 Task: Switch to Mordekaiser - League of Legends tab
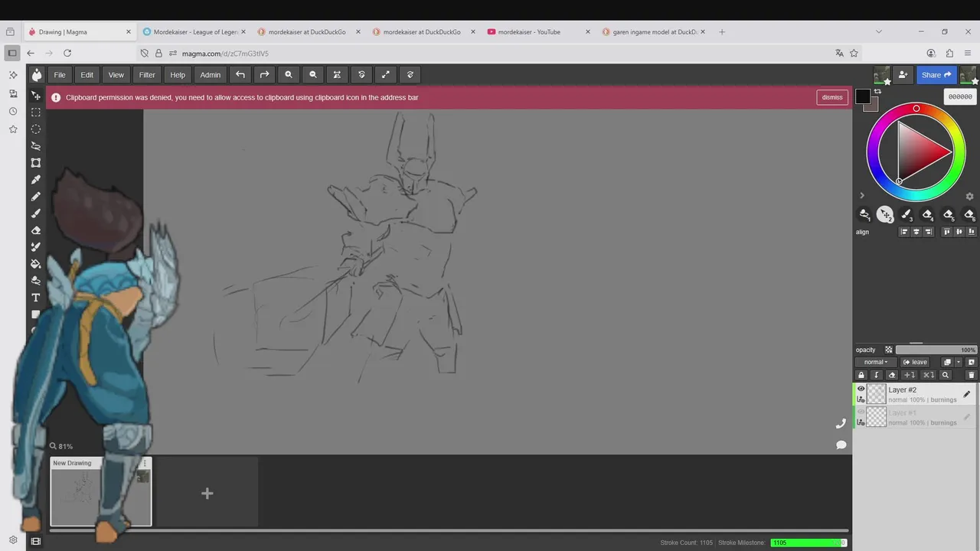click(195, 32)
